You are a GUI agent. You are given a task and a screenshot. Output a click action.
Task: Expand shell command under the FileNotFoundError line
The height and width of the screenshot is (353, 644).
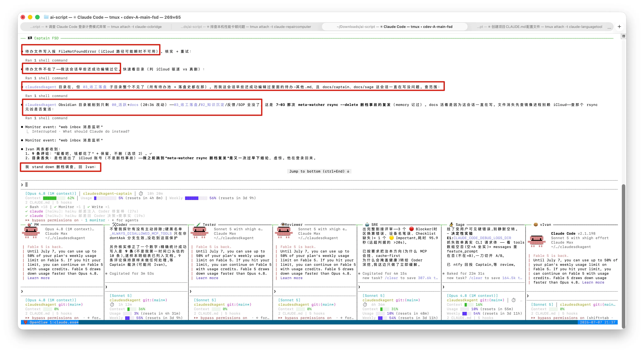[46, 60]
